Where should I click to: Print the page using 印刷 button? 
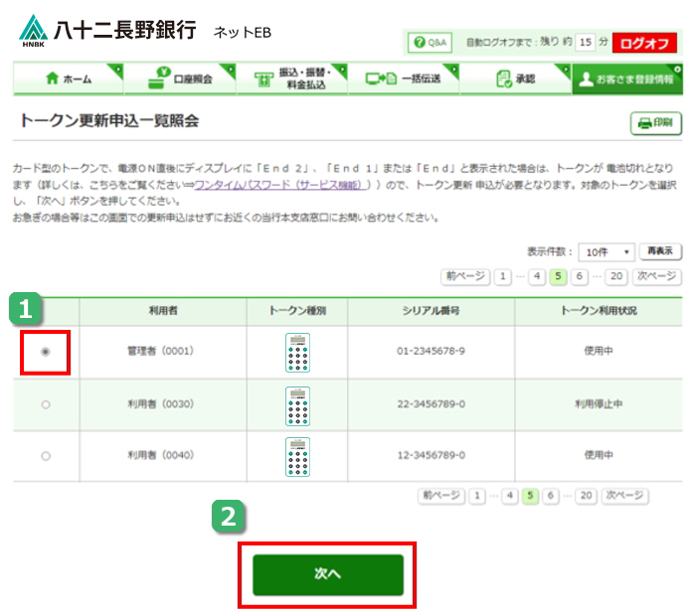click(654, 123)
